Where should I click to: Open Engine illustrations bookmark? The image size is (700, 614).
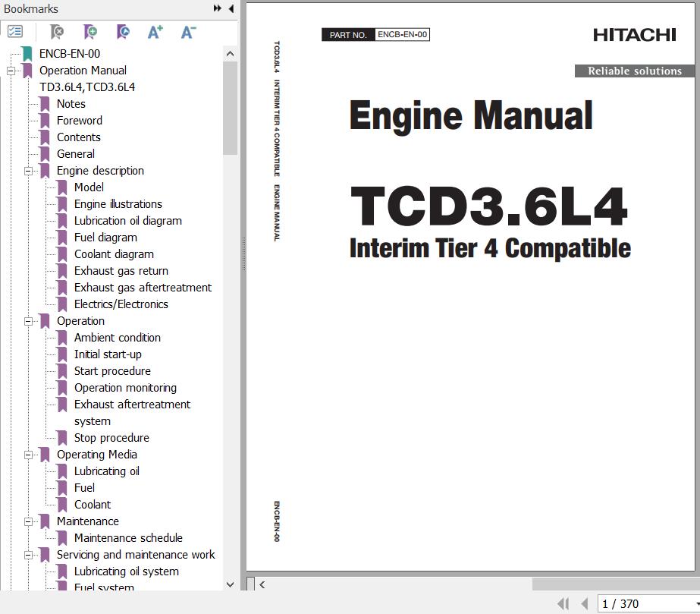tap(118, 204)
